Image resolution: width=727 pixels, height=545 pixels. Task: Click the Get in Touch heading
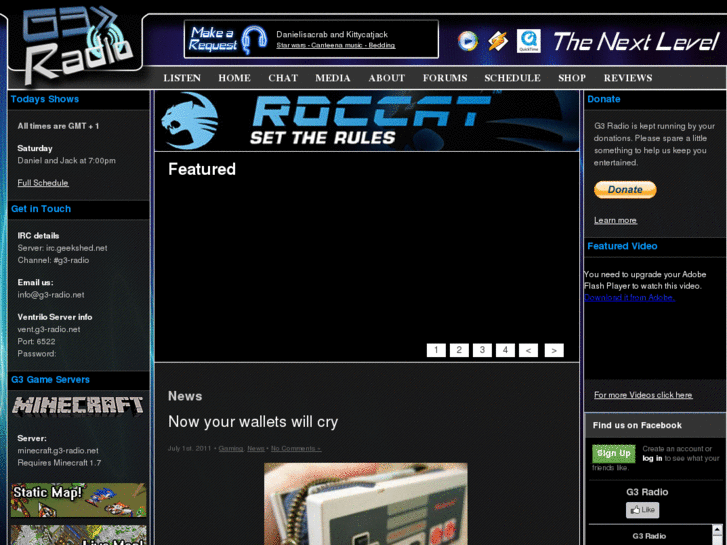click(41, 209)
